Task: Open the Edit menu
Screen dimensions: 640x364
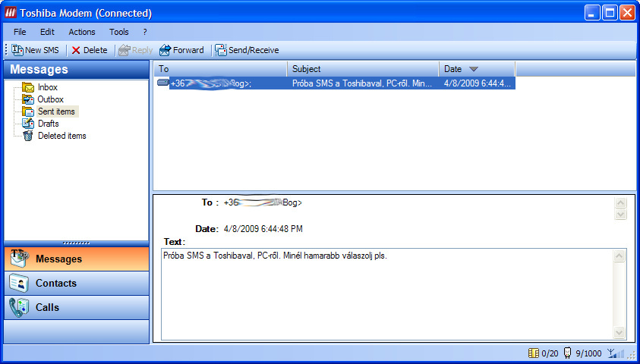Action: [x=47, y=32]
